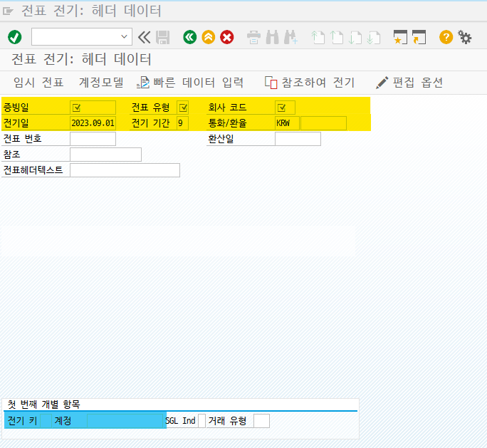The width and height of the screenshot is (487, 448).
Task: Click the 임시 전표 button
Action: tap(38, 83)
